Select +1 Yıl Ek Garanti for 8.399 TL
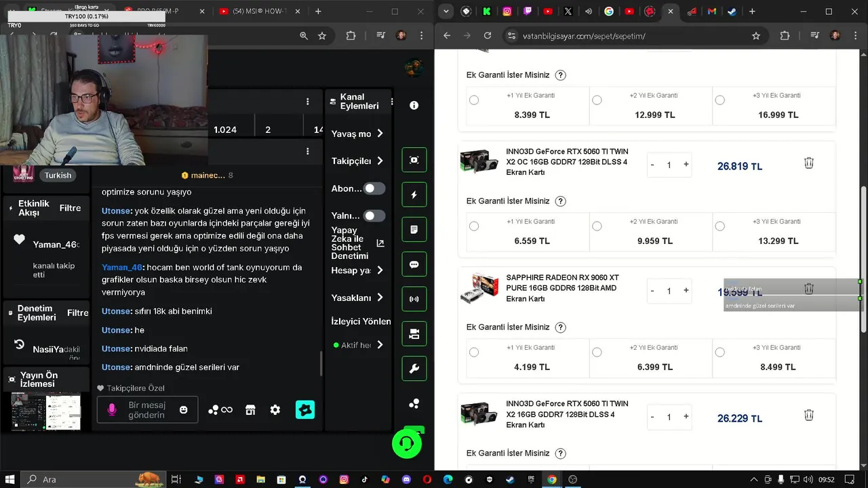Viewport: 868px width, 488px height. click(474, 100)
